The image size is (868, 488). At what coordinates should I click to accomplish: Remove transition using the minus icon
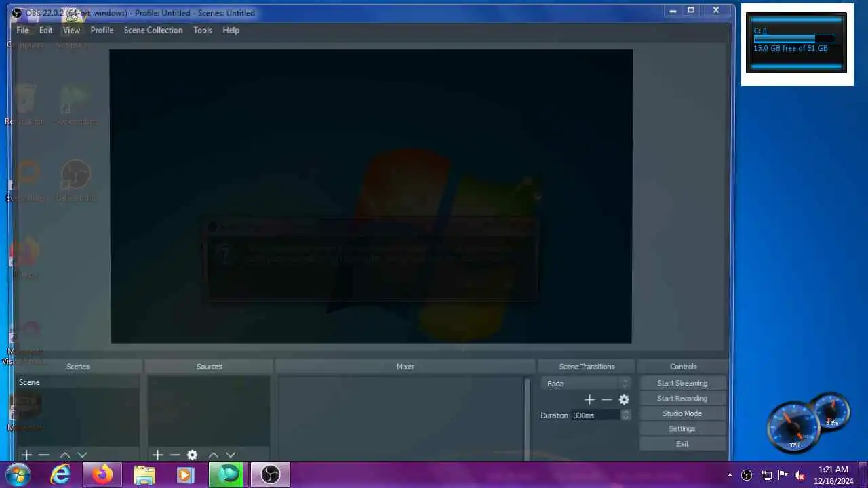pos(607,400)
